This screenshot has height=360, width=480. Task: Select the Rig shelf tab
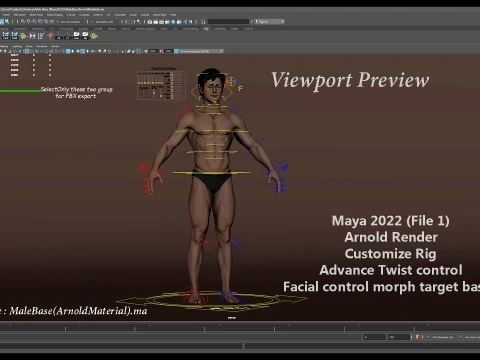click(x=206, y=29)
